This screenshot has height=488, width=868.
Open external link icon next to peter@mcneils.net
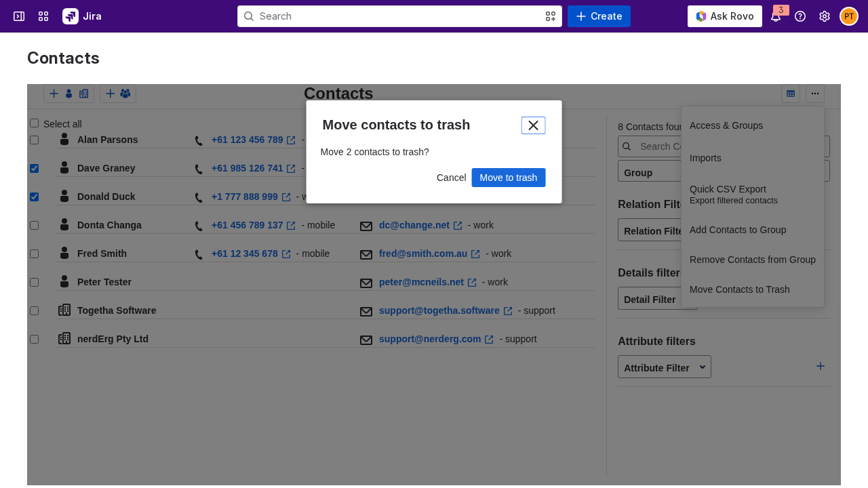(x=472, y=283)
